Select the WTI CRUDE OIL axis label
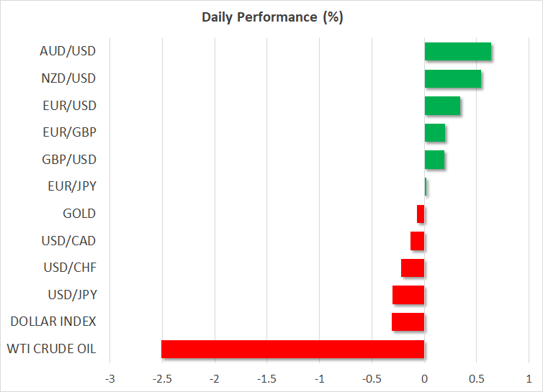The image size is (543, 392). coord(51,349)
